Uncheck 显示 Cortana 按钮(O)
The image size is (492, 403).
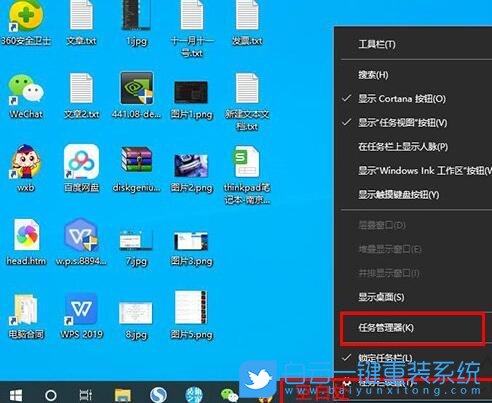coord(413,99)
